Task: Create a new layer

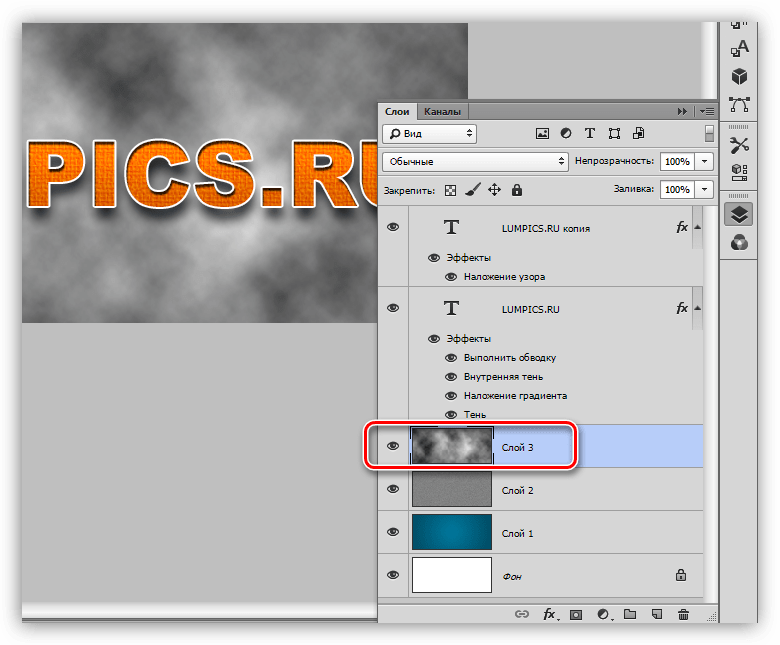Action: [x=657, y=614]
